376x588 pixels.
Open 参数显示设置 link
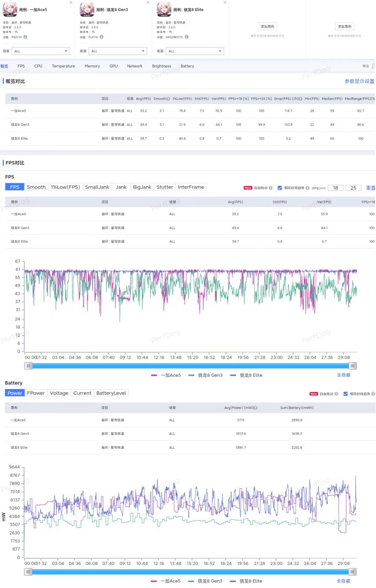click(x=359, y=81)
